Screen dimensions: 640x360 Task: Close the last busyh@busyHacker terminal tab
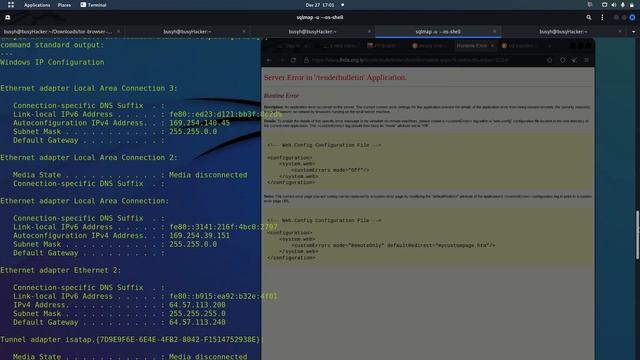[620, 31]
